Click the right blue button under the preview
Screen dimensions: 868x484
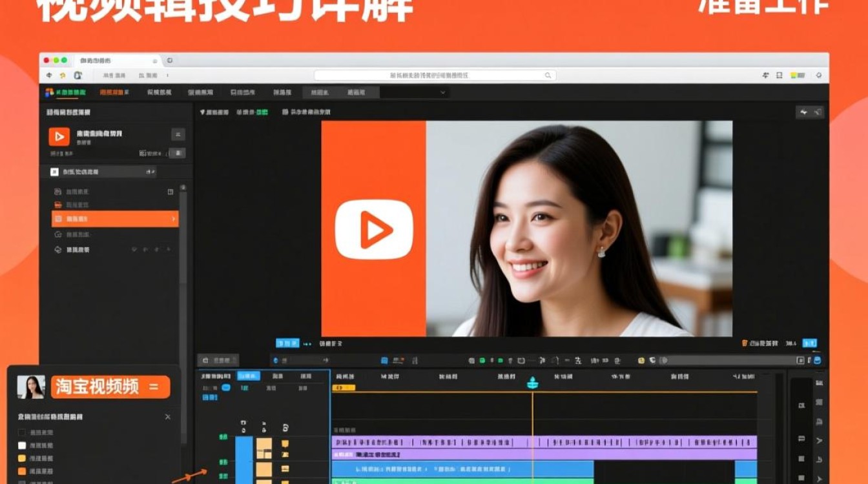point(809,343)
